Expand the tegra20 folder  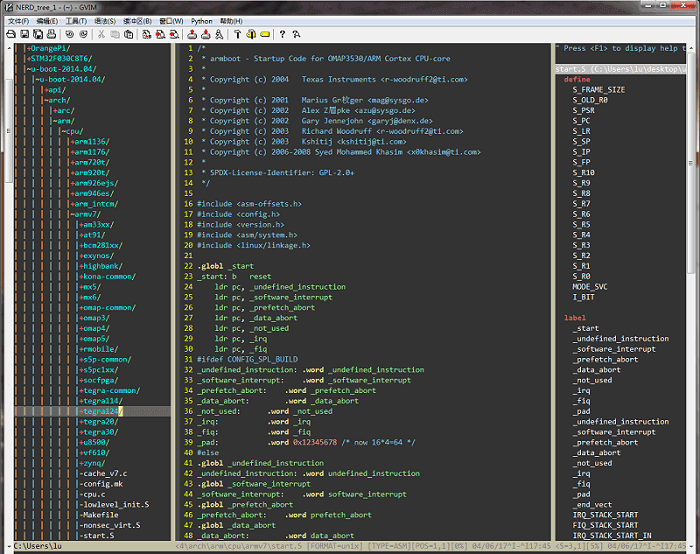(98, 422)
